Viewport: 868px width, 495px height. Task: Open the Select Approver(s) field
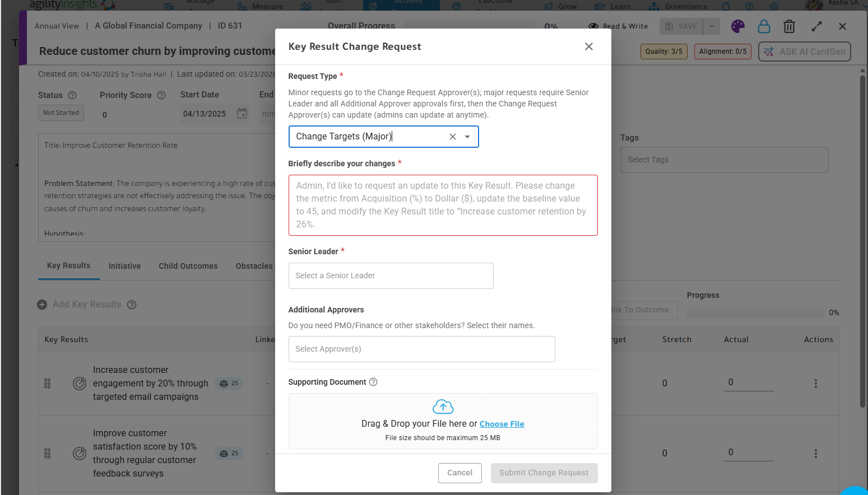coord(421,349)
